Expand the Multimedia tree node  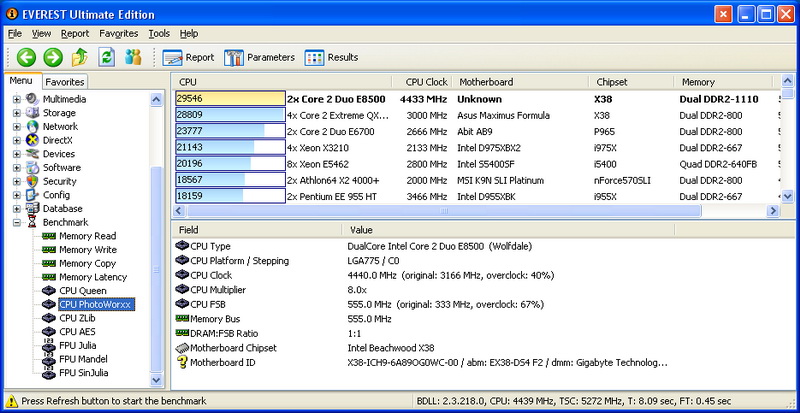click(17, 99)
